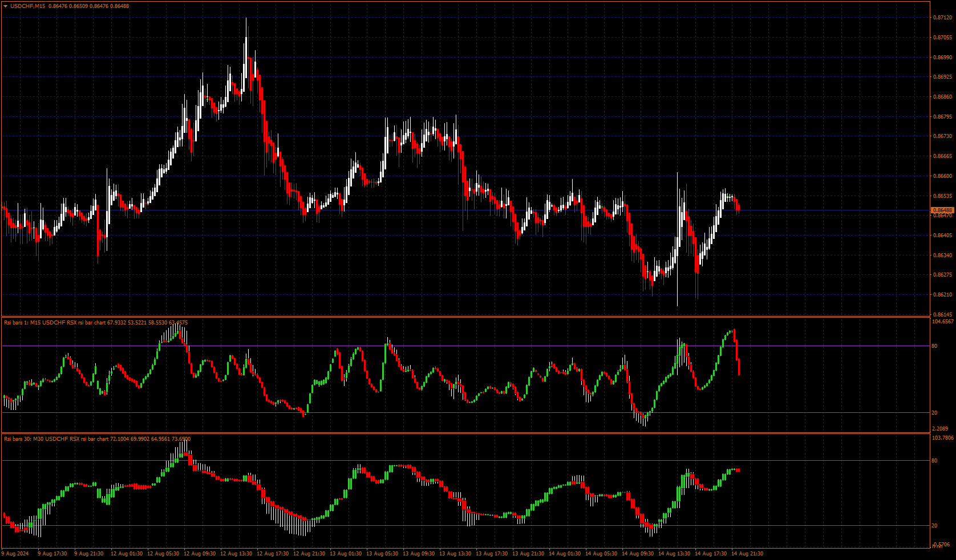The height and width of the screenshot is (560, 956).
Task: Click the 0.86730 price scale label
Action: 942,136
